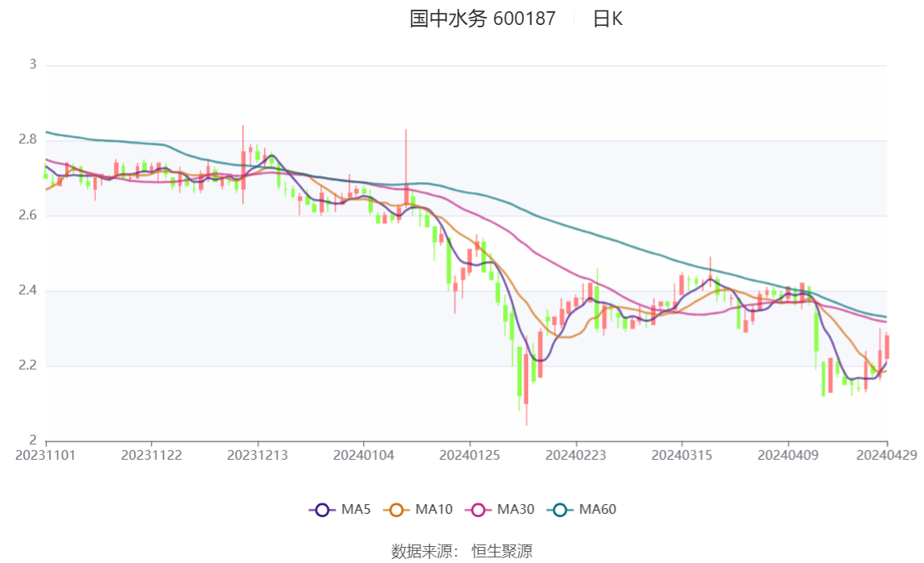Toggle the MA5 series via its text label
This screenshot has height=563, width=924.
coord(356,510)
